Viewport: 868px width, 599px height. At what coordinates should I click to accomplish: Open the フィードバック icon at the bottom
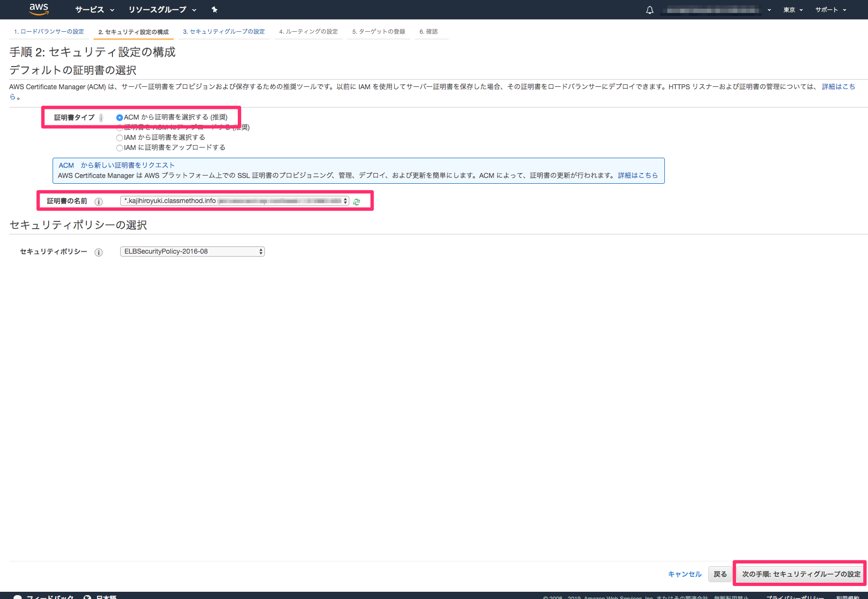click(17, 597)
